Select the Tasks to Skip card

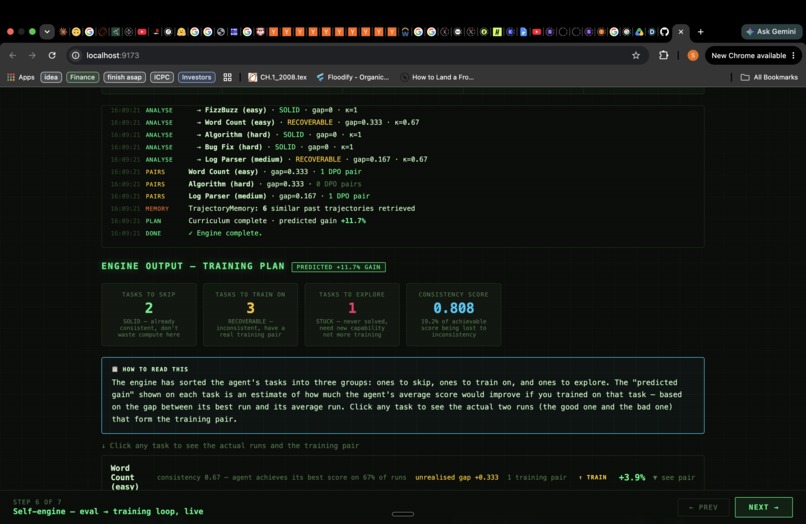tap(149, 314)
